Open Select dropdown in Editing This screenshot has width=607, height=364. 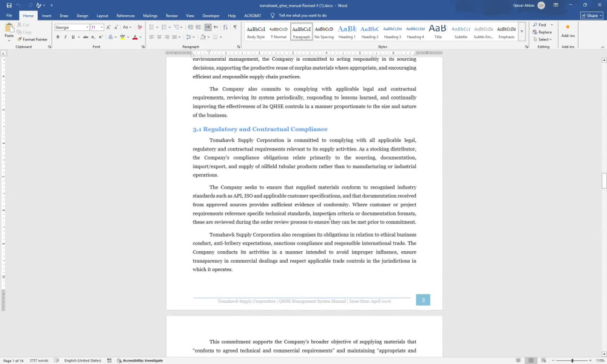[543, 39]
